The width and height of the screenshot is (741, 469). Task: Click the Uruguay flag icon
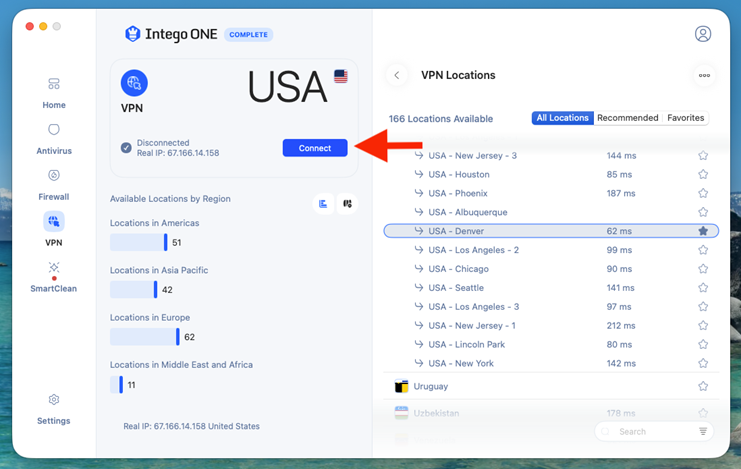tap(401, 386)
